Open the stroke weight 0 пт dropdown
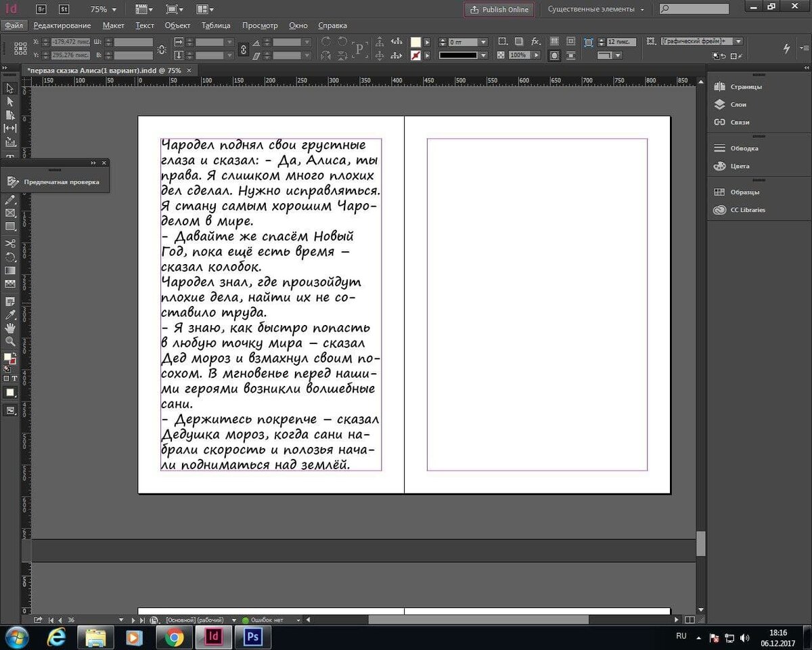812x650 pixels. [483, 42]
